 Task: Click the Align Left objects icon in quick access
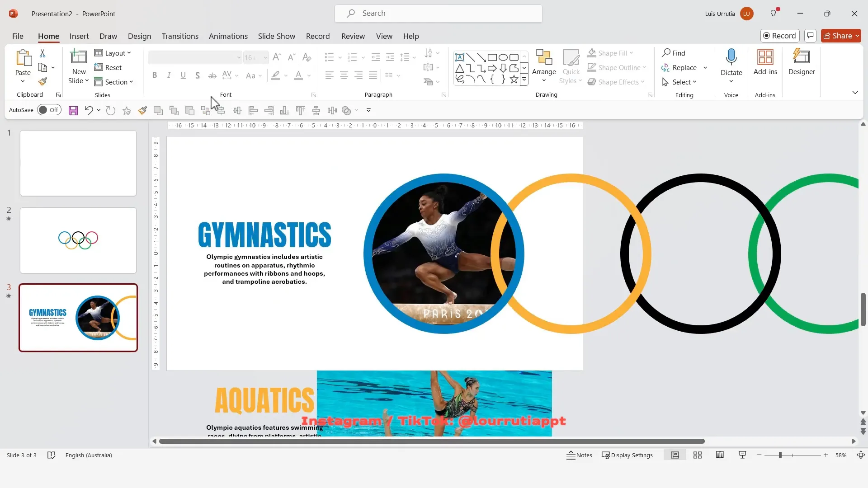[253, 110]
